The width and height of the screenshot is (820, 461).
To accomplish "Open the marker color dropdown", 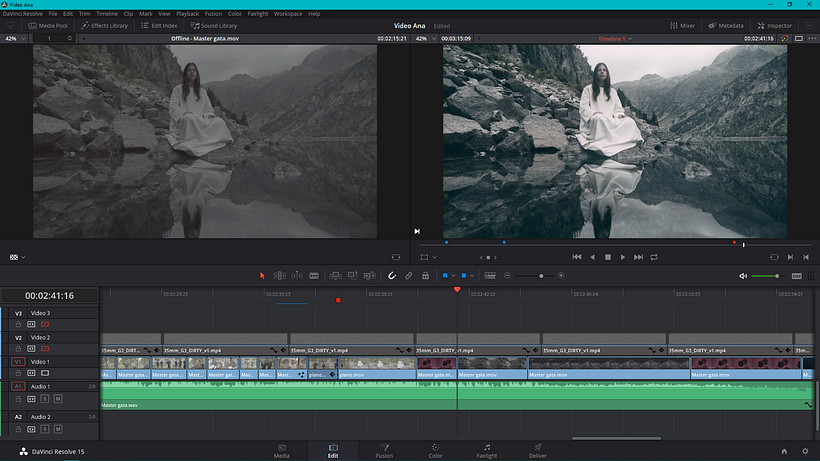I will coord(472,275).
